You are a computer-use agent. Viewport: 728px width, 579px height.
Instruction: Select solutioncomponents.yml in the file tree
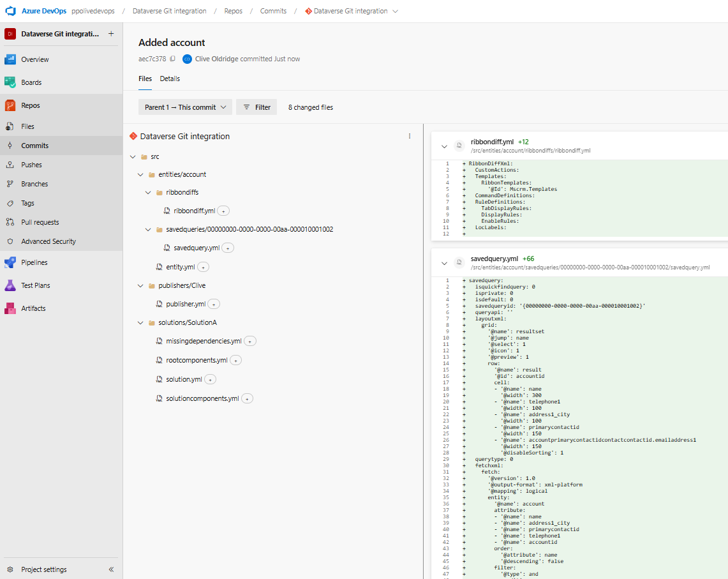pyautogui.click(x=202, y=399)
